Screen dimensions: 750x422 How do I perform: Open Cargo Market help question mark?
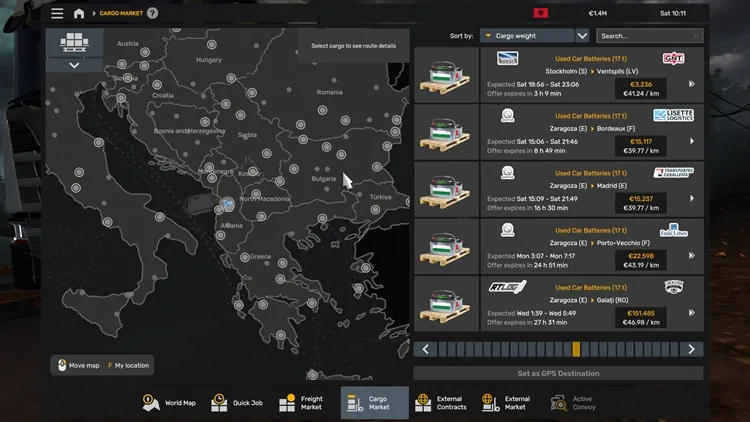(x=153, y=13)
